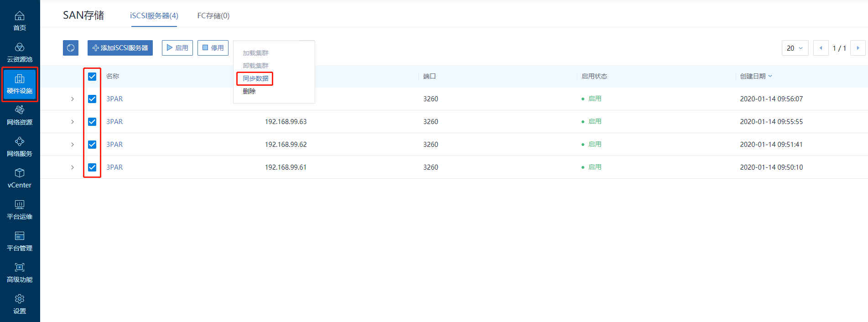
Task: Uncheck the 192.168.99.63 row checkbox
Action: (x=92, y=122)
